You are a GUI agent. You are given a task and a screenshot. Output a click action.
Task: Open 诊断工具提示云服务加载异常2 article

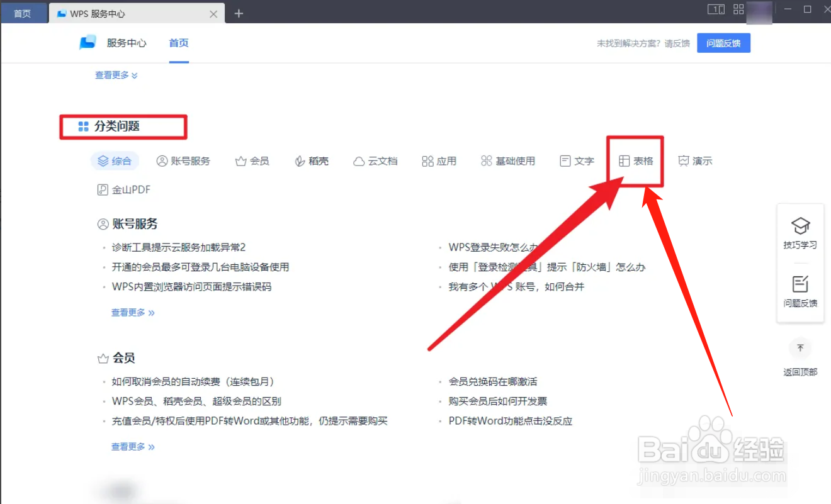tap(179, 248)
